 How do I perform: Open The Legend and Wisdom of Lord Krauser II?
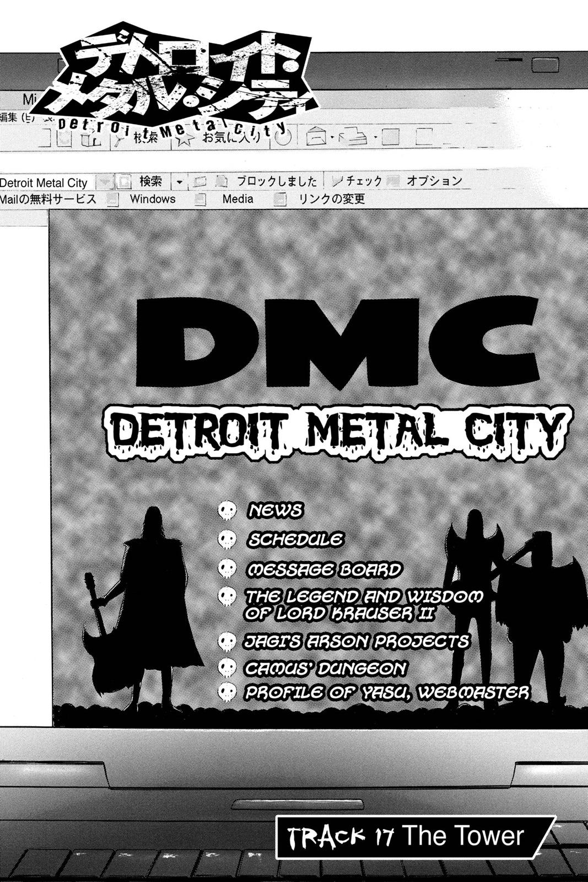pyautogui.click(x=364, y=605)
